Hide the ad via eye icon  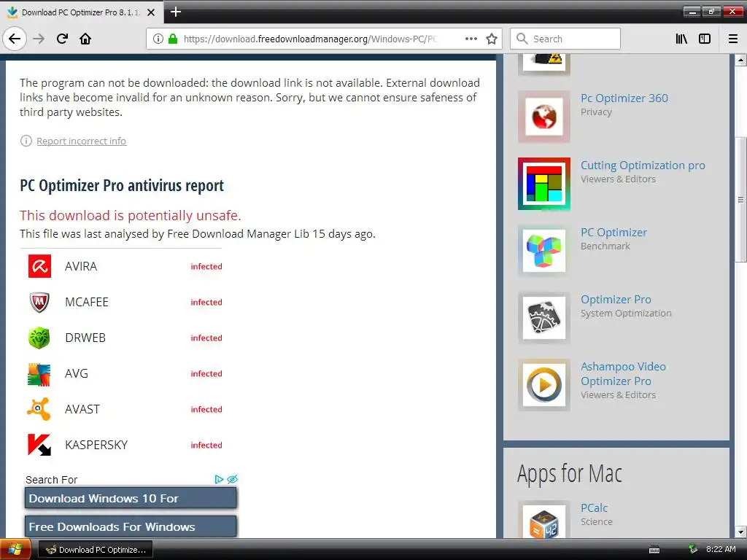[x=232, y=479]
